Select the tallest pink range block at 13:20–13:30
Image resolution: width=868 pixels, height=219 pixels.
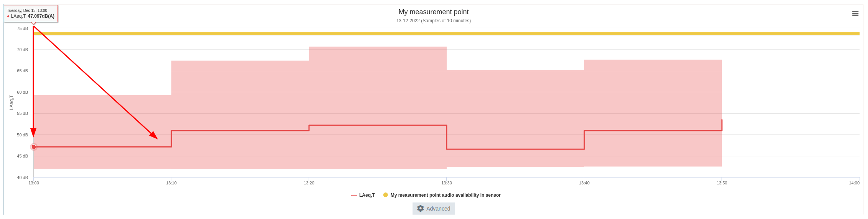(x=378, y=85)
